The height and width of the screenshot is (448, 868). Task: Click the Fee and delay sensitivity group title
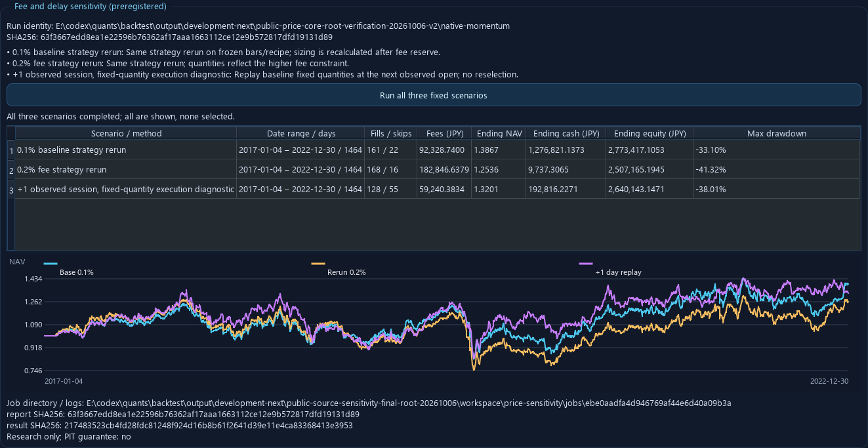(90, 7)
